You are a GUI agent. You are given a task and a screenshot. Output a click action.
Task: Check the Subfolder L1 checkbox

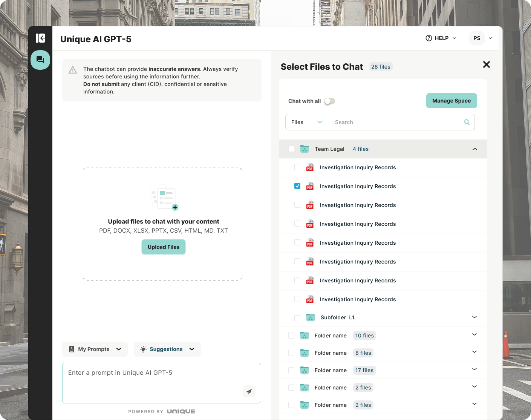click(297, 318)
